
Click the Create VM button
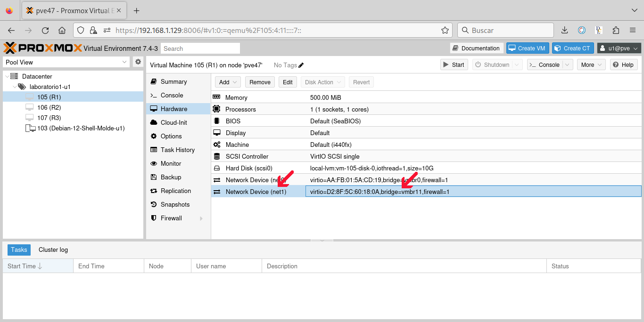pyautogui.click(x=527, y=48)
